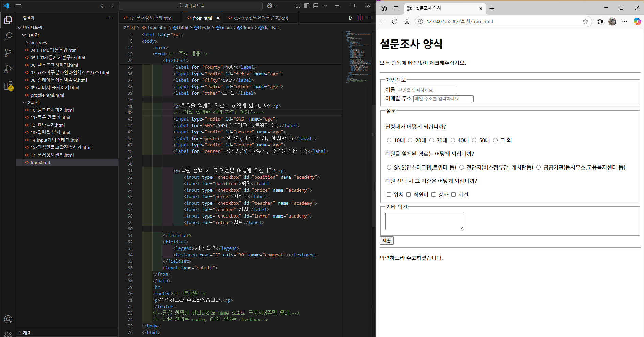Open the Source Control view
Image resolution: width=644 pixels, height=337 pixels.
click(8, 52)
